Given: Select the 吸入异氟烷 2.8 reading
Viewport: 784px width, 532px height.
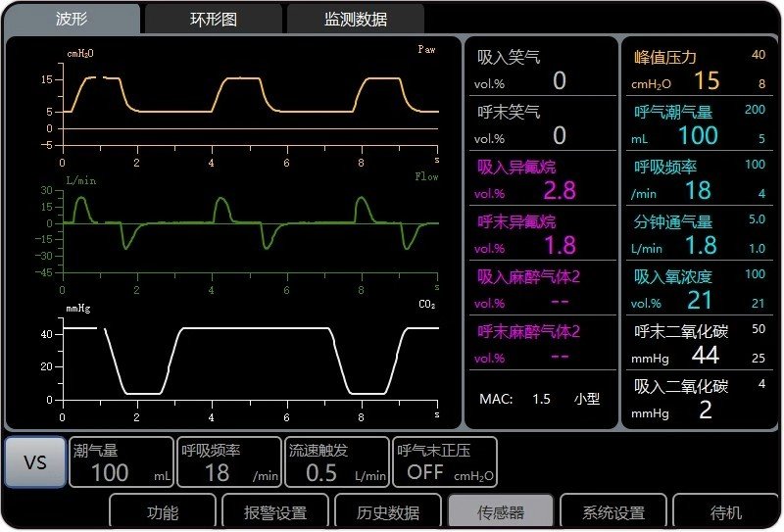Looking at the screenshot, I should click(539, 179).
